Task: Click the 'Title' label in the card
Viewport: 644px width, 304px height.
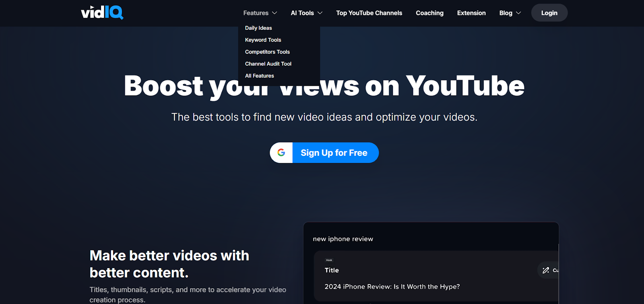Action: click(332, 270)
